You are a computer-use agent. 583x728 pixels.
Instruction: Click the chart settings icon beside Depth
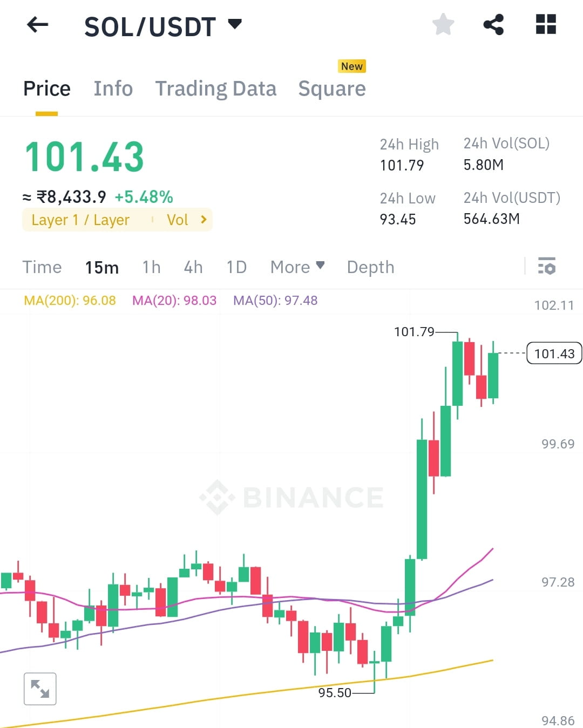(547, 267)
